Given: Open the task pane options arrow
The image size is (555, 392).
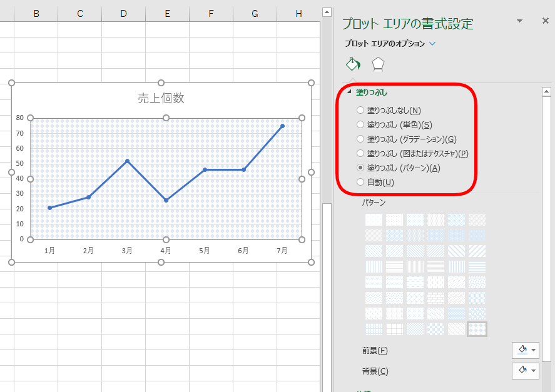Looking at the screenshot, I should [x=519, y=21].
